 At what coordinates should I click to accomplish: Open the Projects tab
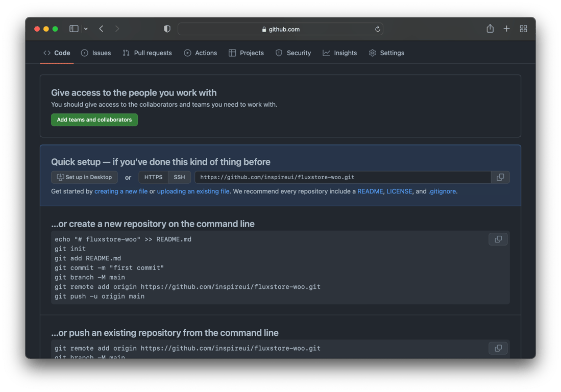tap(246, 53)
